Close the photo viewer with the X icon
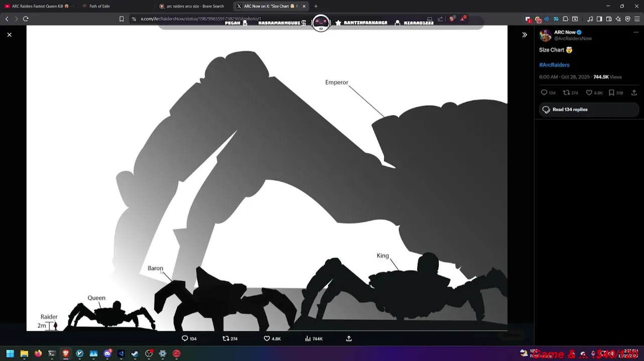This screenshot has width=644, height=361. [x=9, y=35]
